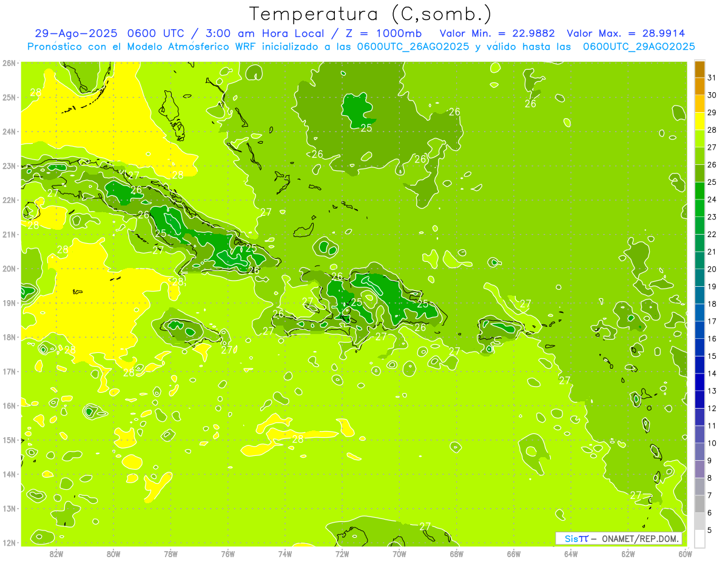Click legend value "30" on the color scale

(x=712, y=96)
